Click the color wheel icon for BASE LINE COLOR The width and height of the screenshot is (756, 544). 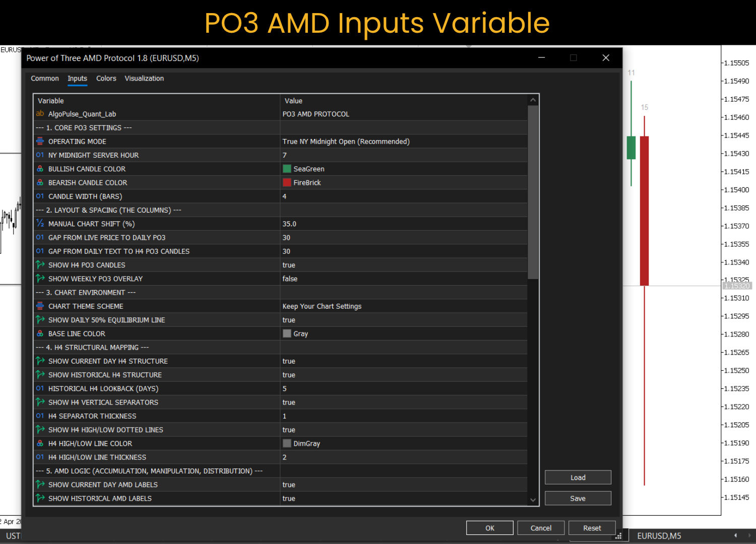coord(40,333)
